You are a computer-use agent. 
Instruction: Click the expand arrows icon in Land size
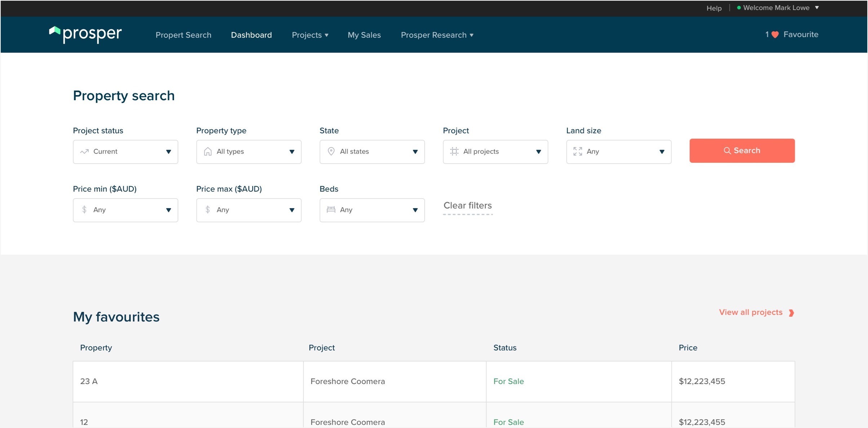point(577,151)
